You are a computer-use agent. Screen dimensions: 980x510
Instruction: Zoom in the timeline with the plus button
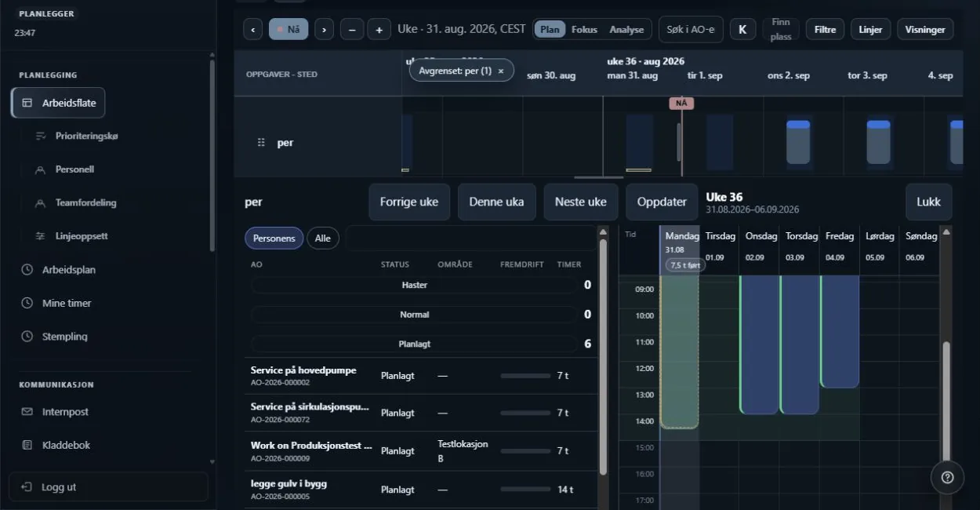pyautogui.click(x=379, y=30)
